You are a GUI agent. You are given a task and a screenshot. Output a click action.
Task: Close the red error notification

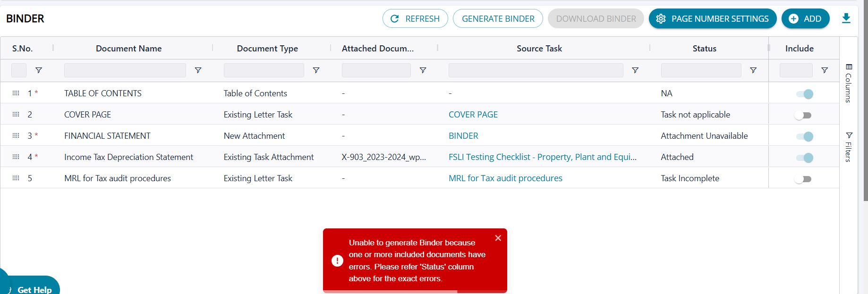[x=498, y=238]
